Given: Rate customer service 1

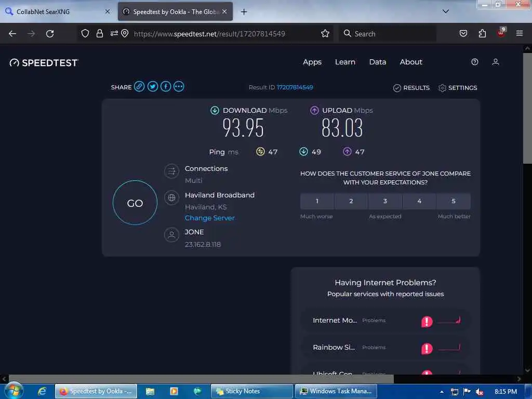Looking at the screenshot, I should (x=317, y=201).
